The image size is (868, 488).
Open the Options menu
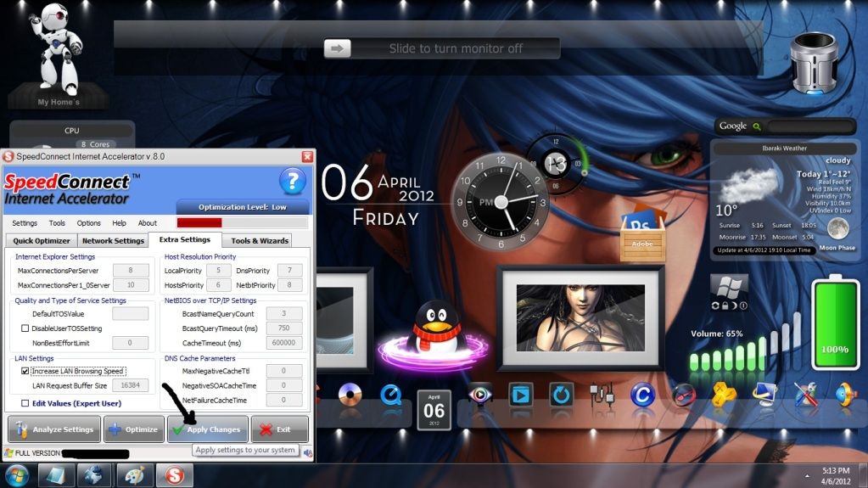(88, 223)
